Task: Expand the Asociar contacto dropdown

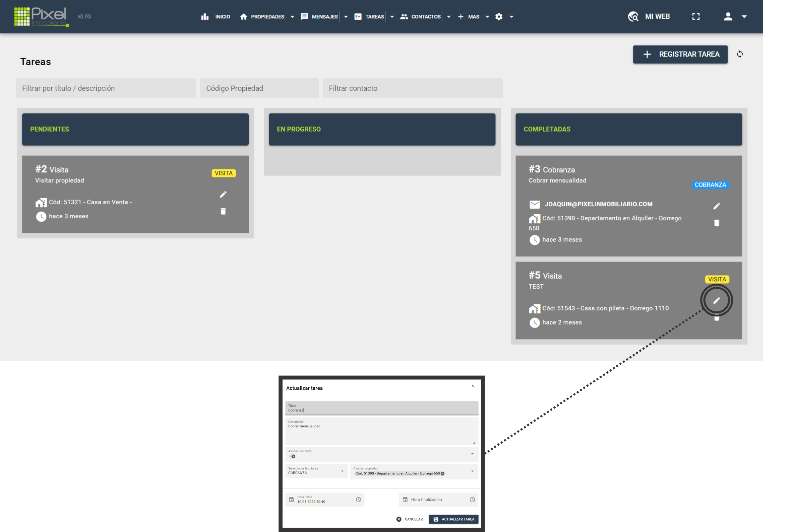Action: coord(472,454)
